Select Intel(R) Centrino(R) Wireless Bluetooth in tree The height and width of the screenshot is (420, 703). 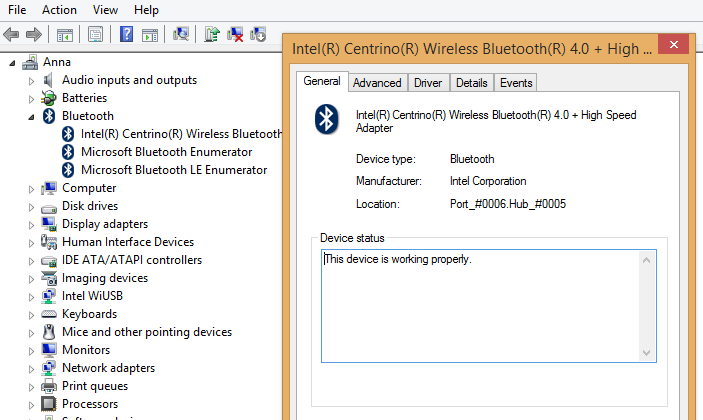[x=182, y=134]
